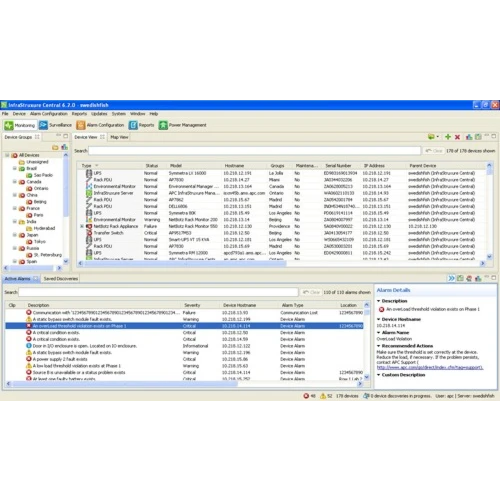Click the Alarm Configuration toolbar button
This screenshot has width=500, height=500.
coord(100,125)
